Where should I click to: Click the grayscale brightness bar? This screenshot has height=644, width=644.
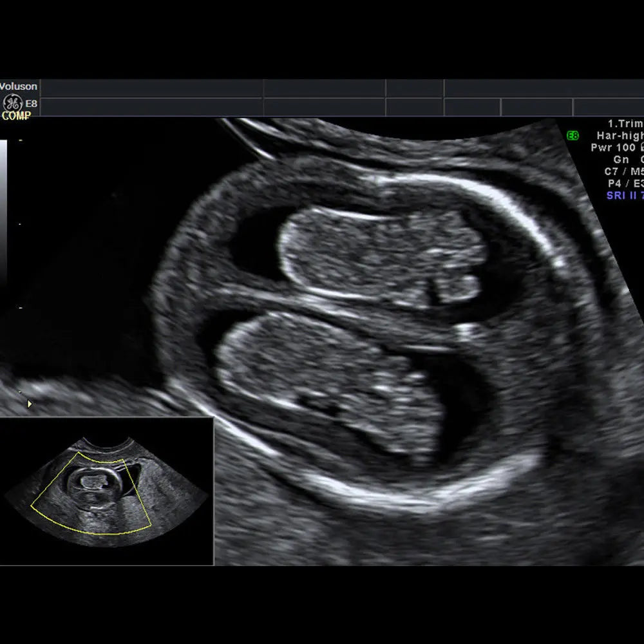click(x=3, y=213)
